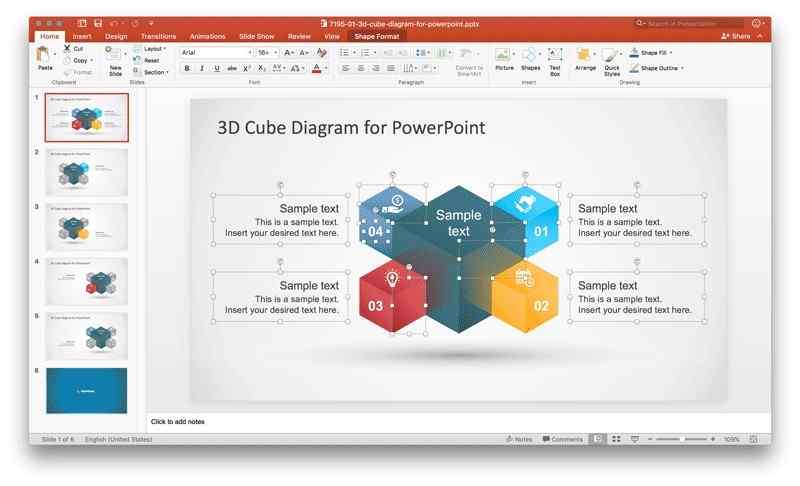This screenshot has height=486, width=800.
Task: Apply numbered list icon
Action: coord(367,53)
